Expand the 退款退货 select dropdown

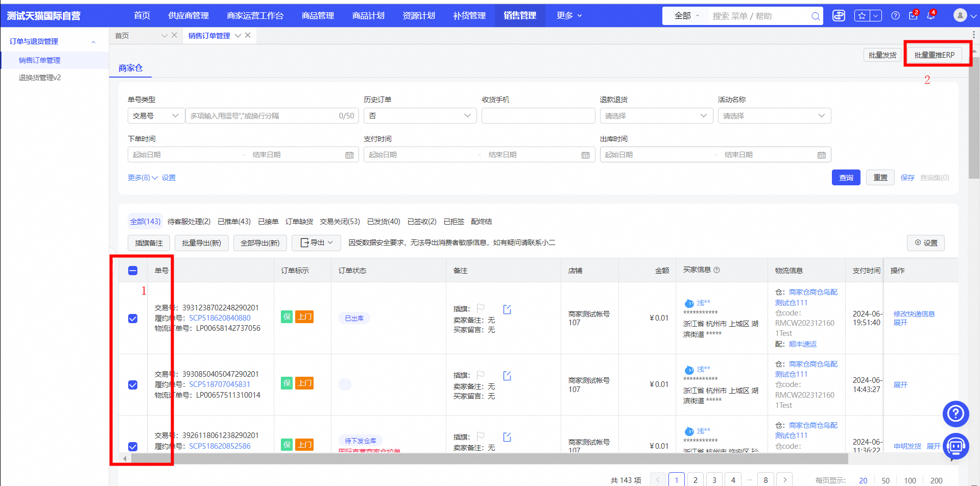click(x=656, y=116)
